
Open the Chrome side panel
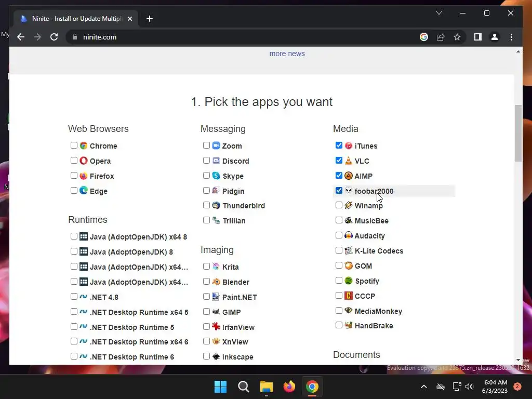coord(478,37)
